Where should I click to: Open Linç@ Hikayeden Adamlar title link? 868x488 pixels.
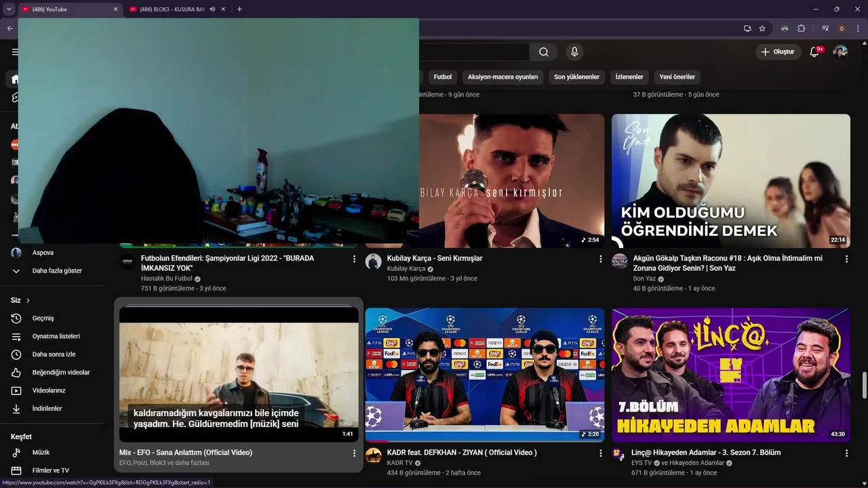(707, 453)
